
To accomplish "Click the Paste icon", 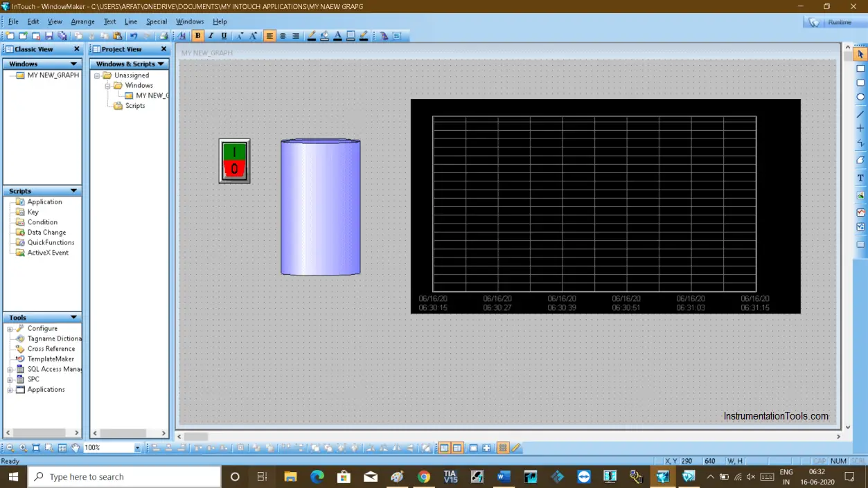I will 117,36.
